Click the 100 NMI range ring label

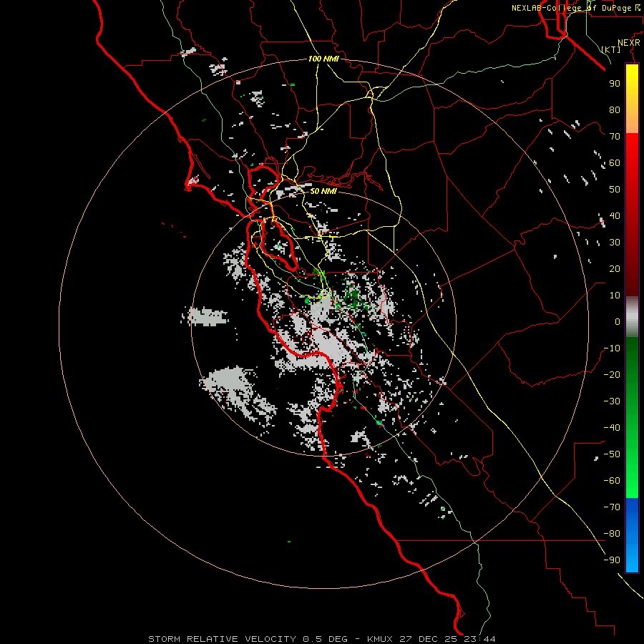click(323, 59)
